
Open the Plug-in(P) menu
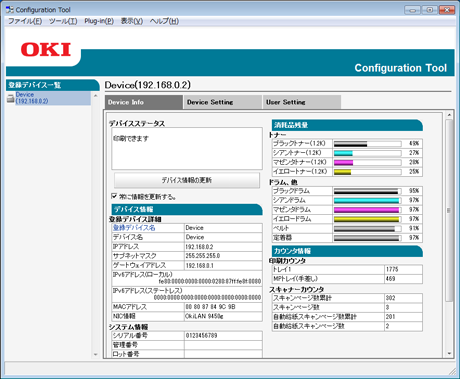click(99, 21)
